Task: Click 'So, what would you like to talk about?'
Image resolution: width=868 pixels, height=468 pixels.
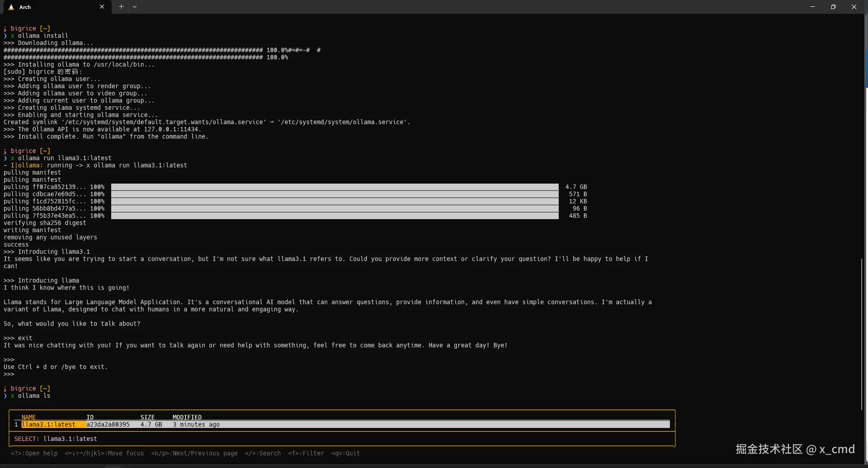Action: pos(72,324)
